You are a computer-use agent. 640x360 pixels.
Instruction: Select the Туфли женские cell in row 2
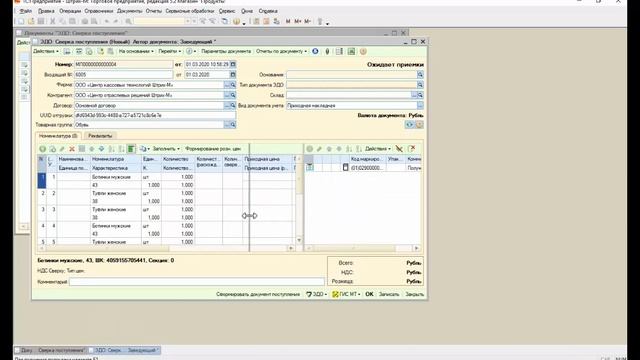pos(116,193)
